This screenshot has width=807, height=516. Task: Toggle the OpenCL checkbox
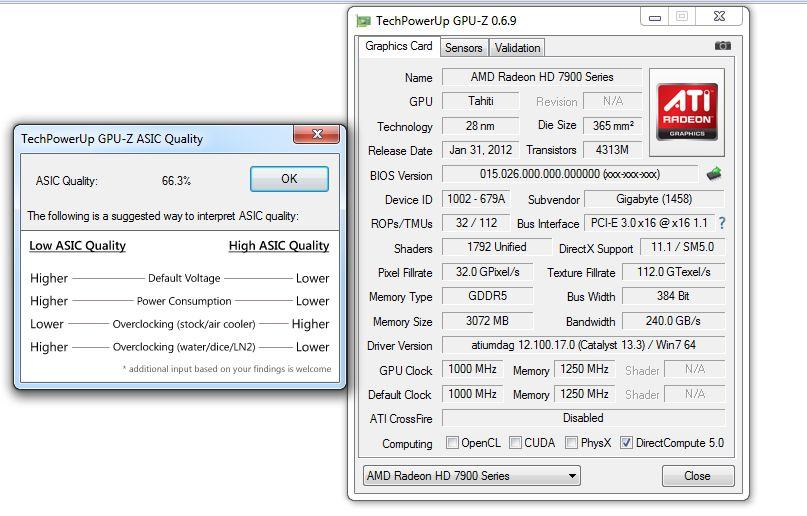coord(452,442)
